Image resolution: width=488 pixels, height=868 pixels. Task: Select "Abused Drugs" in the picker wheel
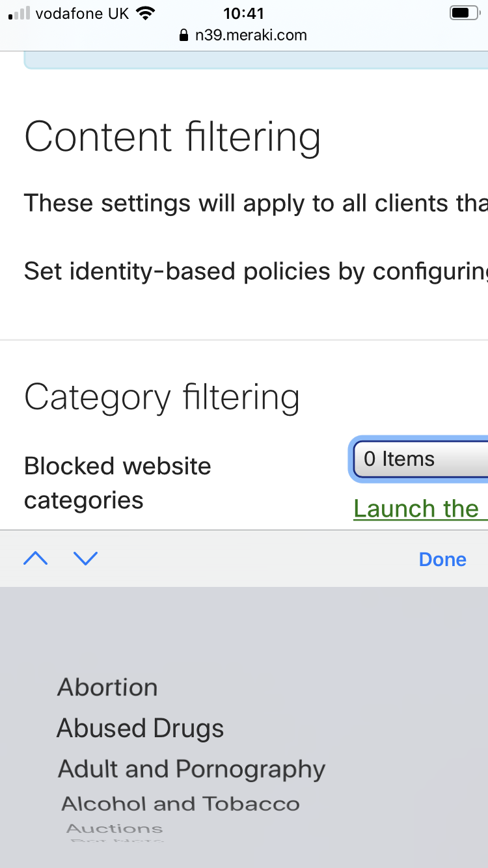click(140, 728)
